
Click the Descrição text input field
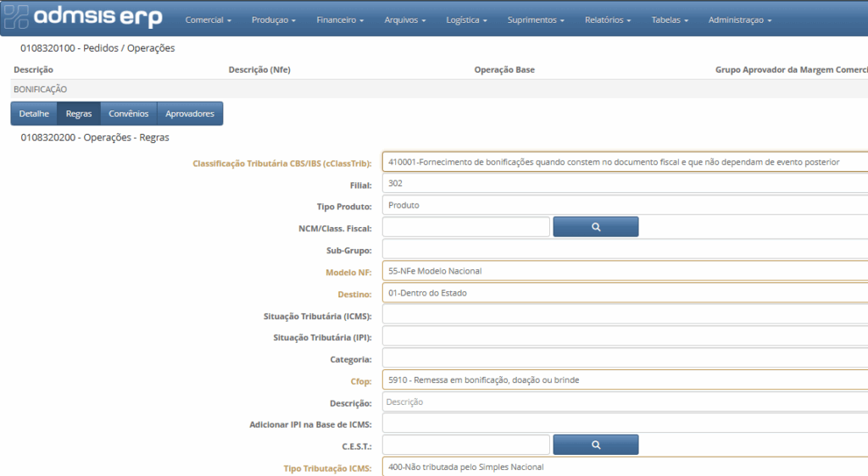click(625, 401)
